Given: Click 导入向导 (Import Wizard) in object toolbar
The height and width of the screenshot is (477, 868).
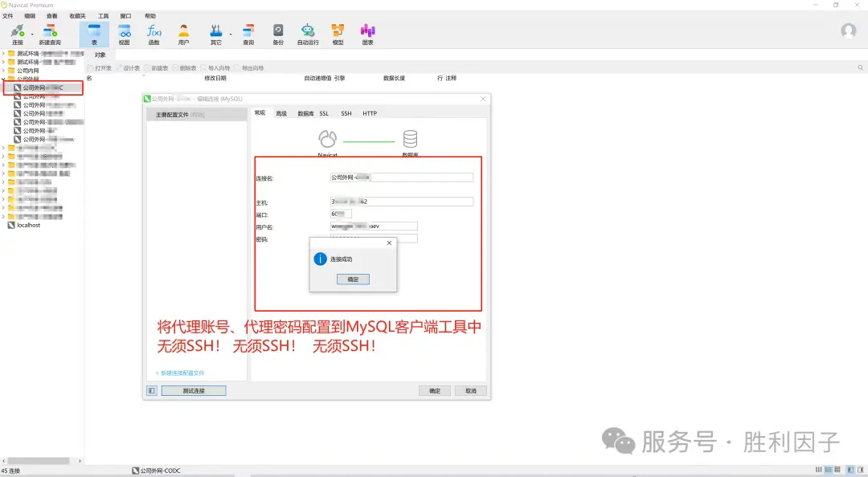Looking at the screenshot, I should (215, 68).
